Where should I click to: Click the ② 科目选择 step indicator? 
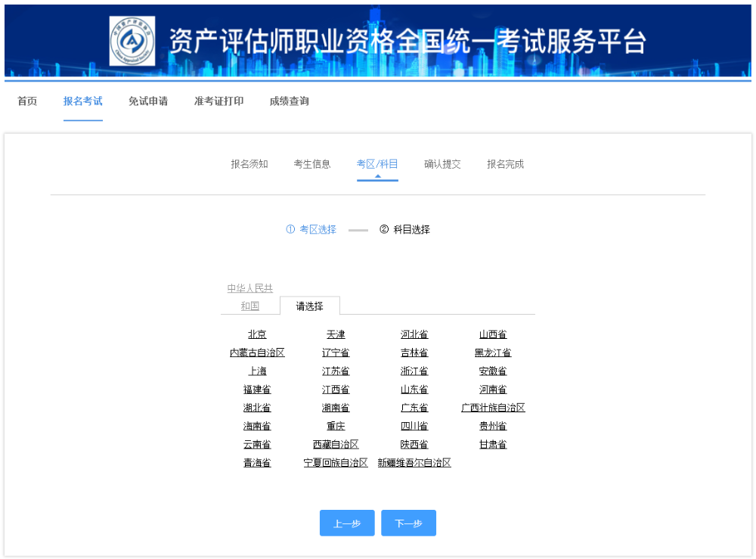(x=405, y=228)
